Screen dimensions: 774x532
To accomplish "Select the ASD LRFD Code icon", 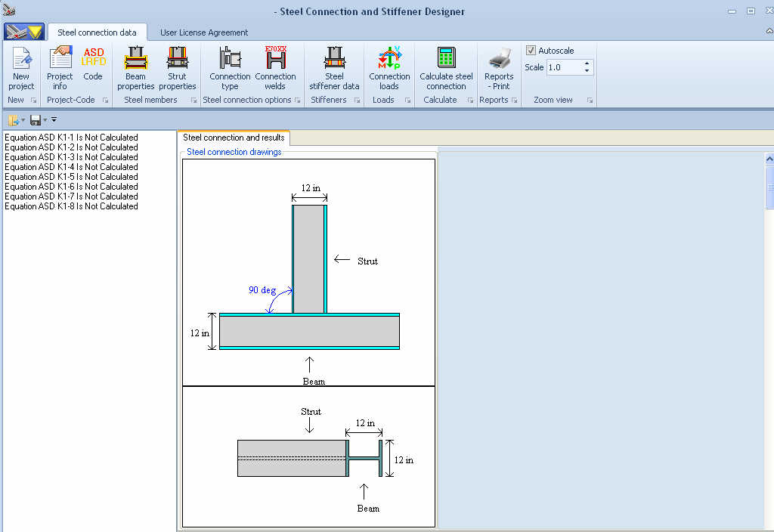I will click(x=93, y=64).
